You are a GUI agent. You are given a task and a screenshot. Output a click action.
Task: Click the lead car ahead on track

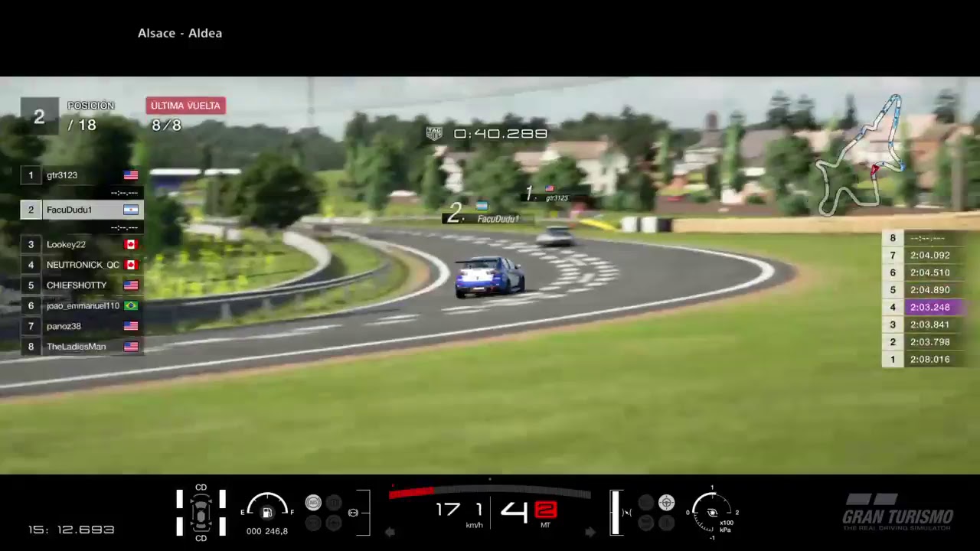(555, 236)
